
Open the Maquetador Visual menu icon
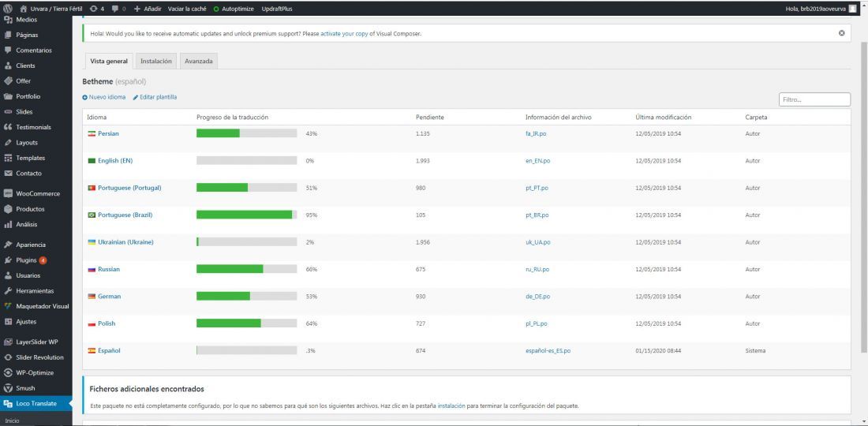(x=8, y=306)
